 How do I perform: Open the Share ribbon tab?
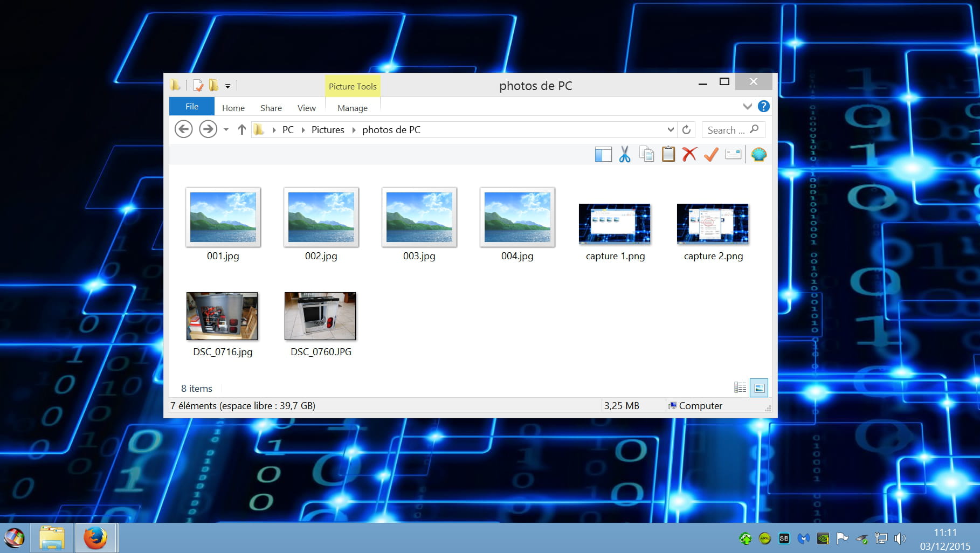click(271, 108)
